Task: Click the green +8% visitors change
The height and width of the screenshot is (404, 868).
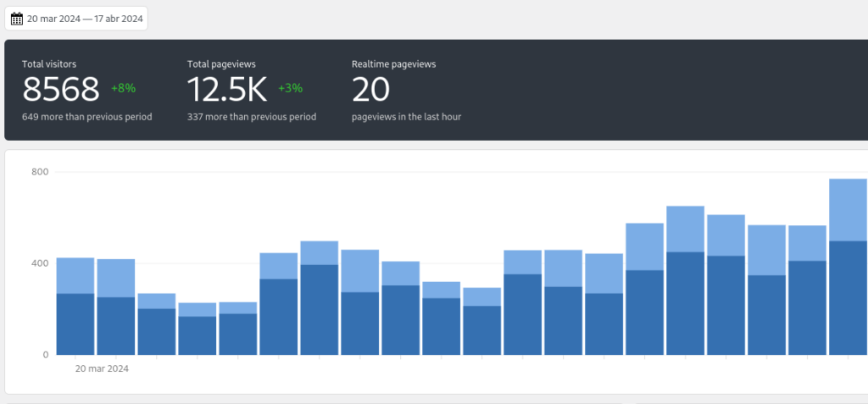Action: 124,89
